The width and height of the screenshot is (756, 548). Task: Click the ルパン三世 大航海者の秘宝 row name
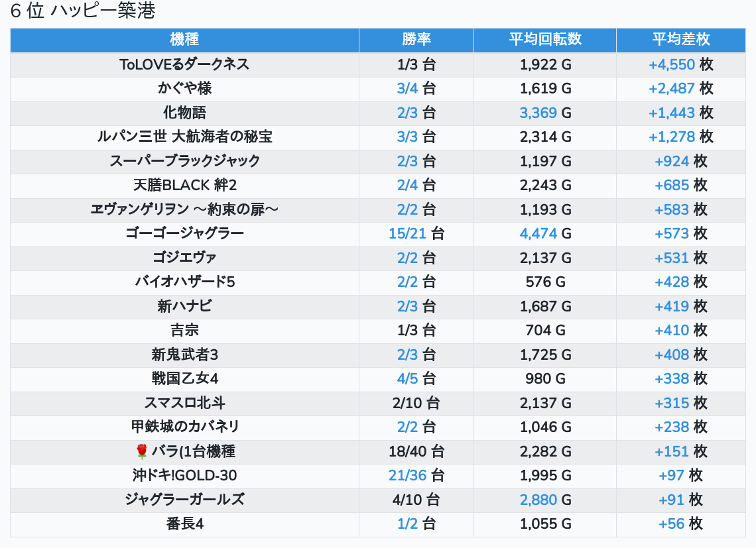(x=184, y=137)
